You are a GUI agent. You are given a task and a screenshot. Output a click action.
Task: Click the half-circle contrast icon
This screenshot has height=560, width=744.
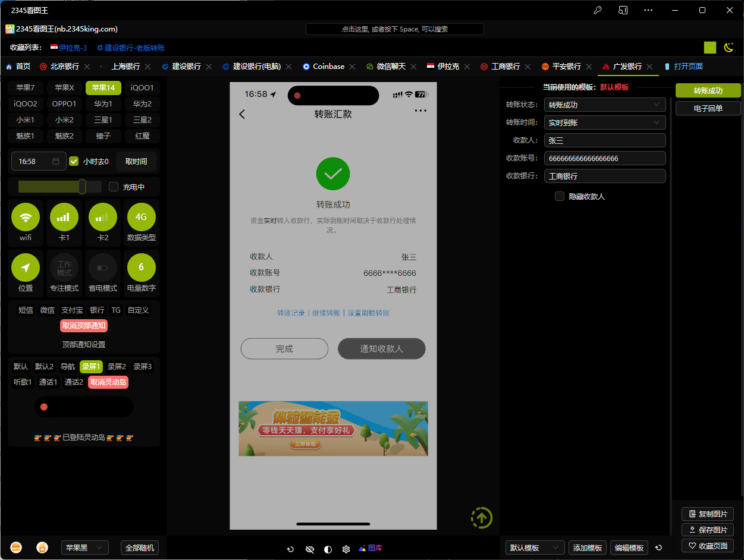328,549
